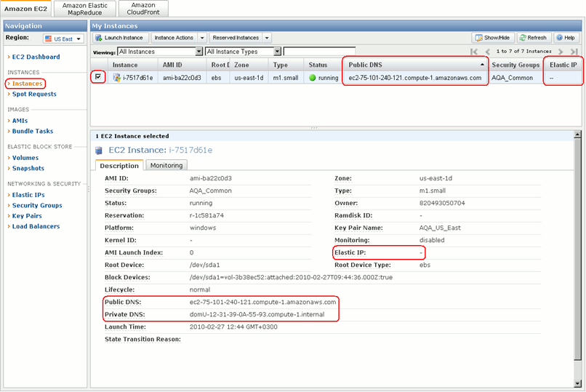The height and width of the screenshot is (392, 586).
Task: Sort by Type column header
Action: 286,65
